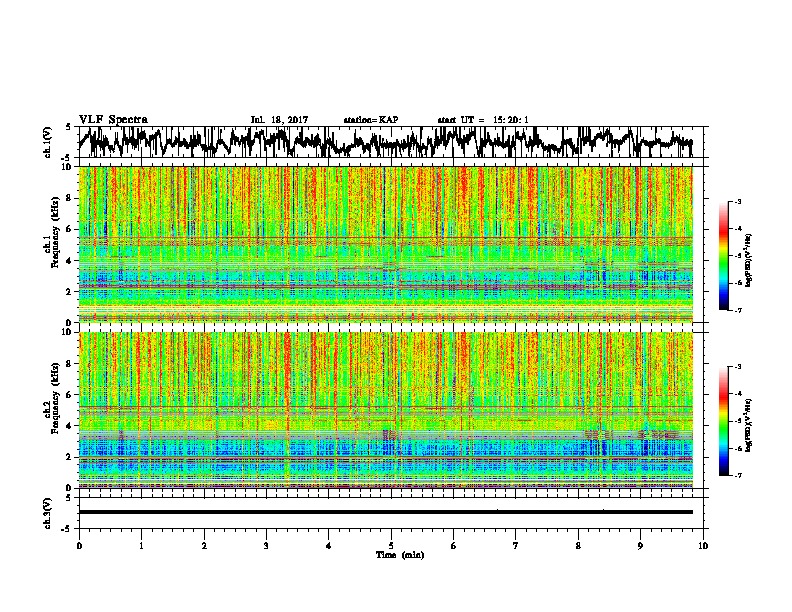Click the '5' tick on time axis
792x612 pixels.
(391, 546)
